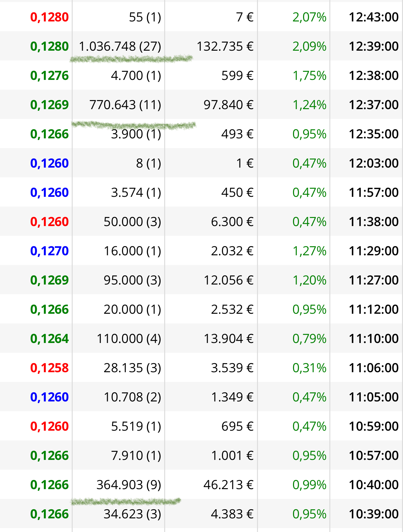Click volume 1.036.748 (27)
Viewport: 403px width, 532px height.
click(120, 46)
